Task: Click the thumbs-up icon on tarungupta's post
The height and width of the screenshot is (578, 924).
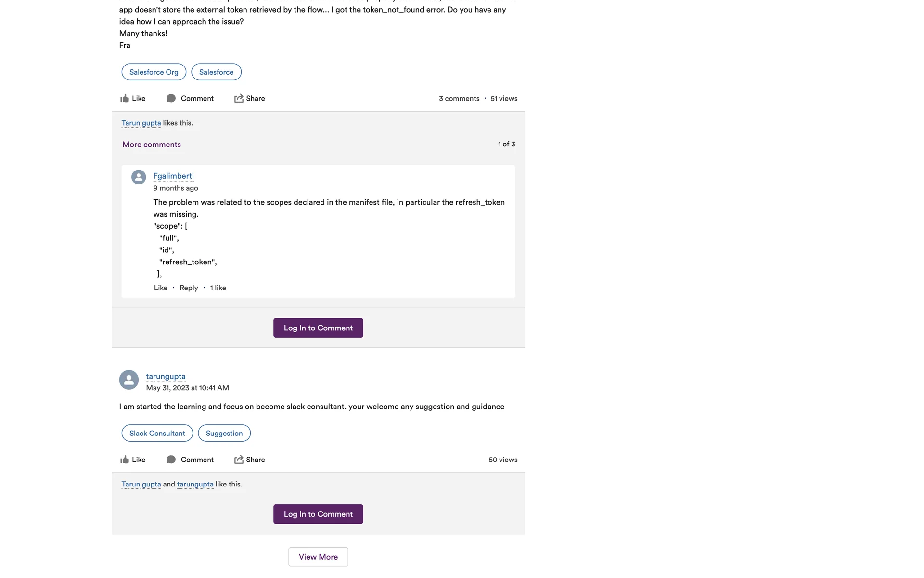Action: [x=125, y=460]
